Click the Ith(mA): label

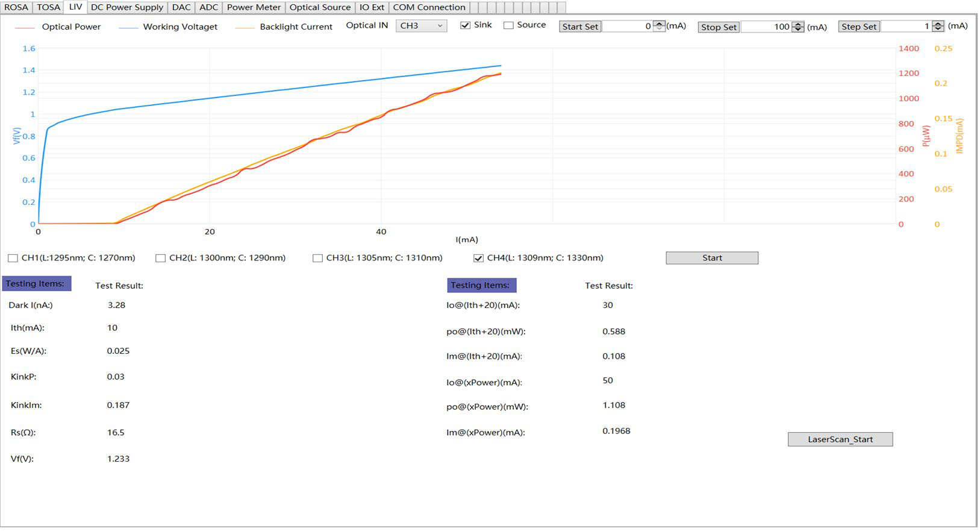[28, 328]
